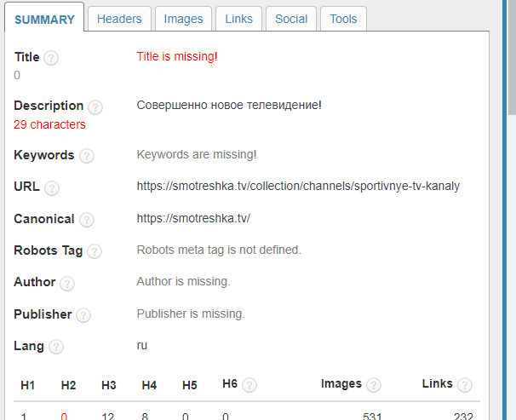Click help icon beside H6 heading

(249, 385)
